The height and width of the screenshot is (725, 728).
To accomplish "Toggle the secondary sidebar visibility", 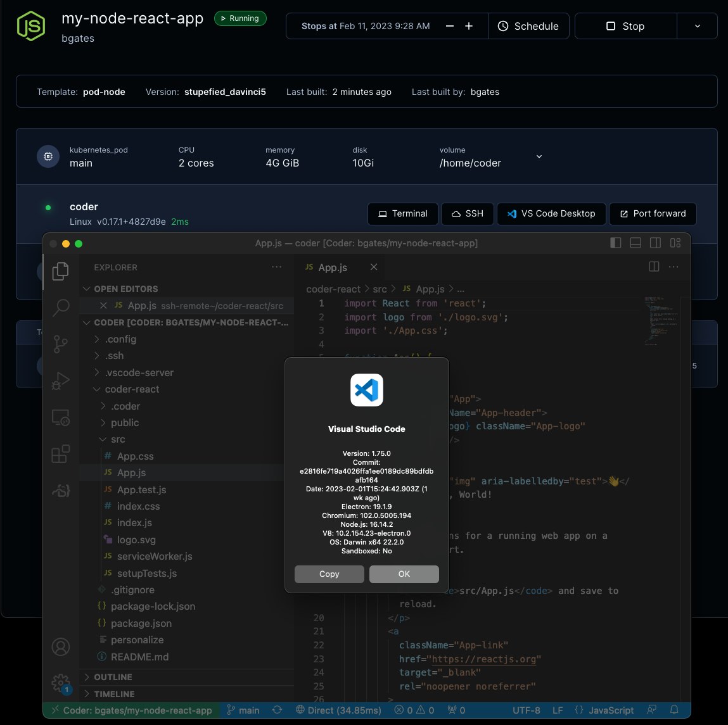I will [x=655, y=243].
